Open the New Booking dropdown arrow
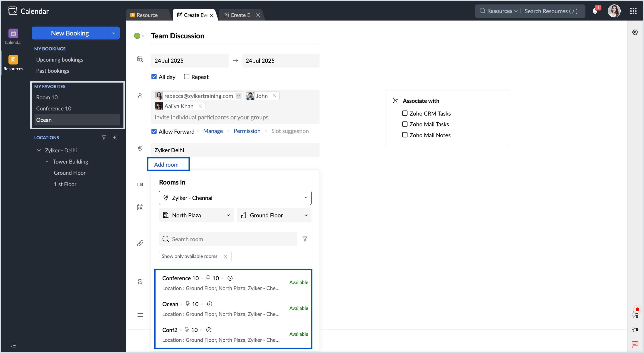 pos(113,33)
